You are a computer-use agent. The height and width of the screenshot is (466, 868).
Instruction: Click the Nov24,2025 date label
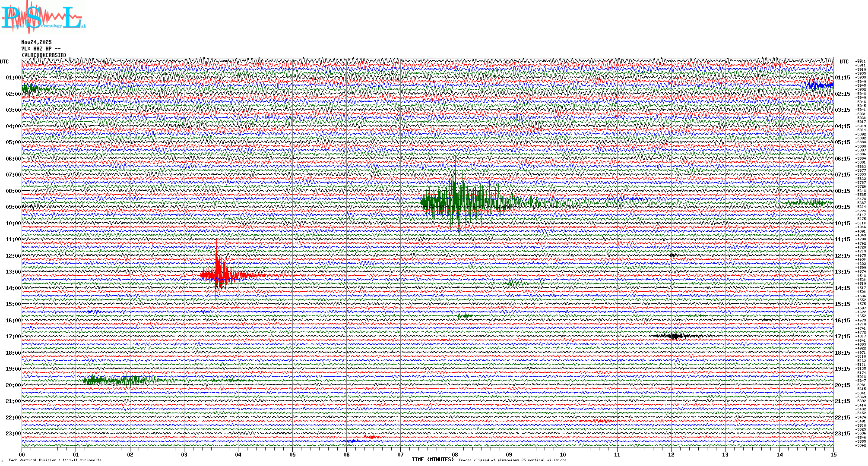pyautogui.click(x=36, y=42)
